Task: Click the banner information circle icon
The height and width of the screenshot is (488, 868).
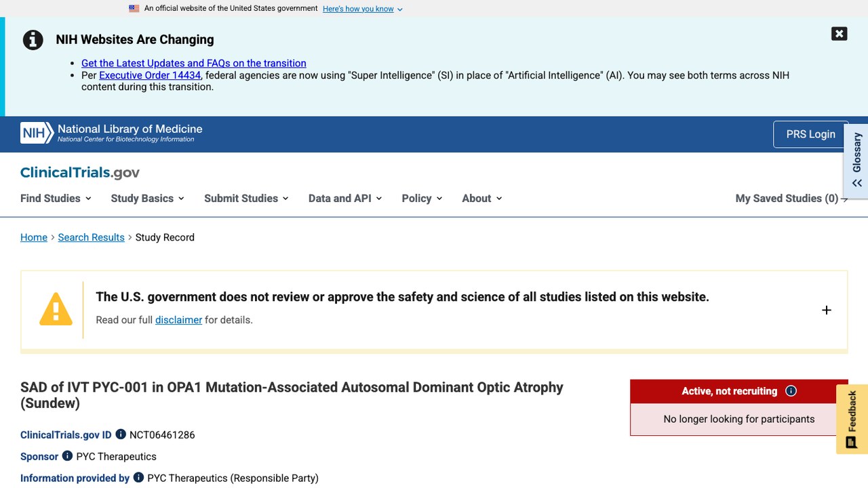Action: point(33,40)
